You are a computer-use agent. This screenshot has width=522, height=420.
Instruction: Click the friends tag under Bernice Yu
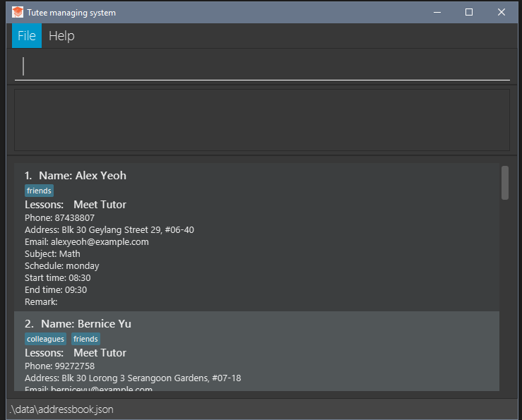point(85,339)
